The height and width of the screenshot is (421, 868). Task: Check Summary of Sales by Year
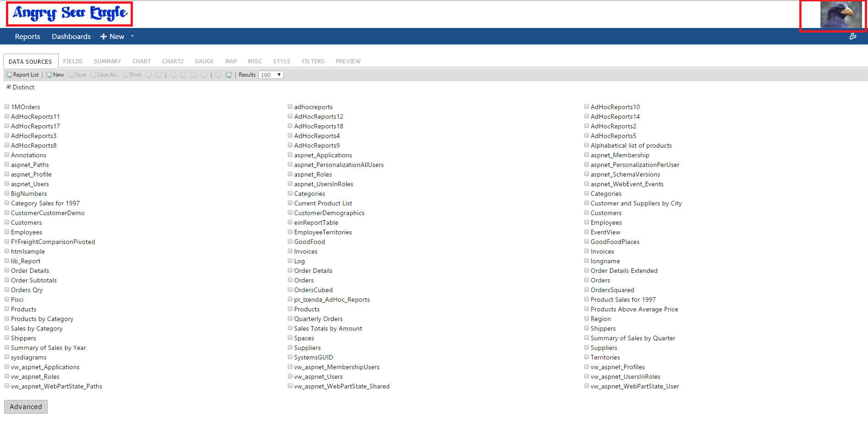[x=7, y=347]
